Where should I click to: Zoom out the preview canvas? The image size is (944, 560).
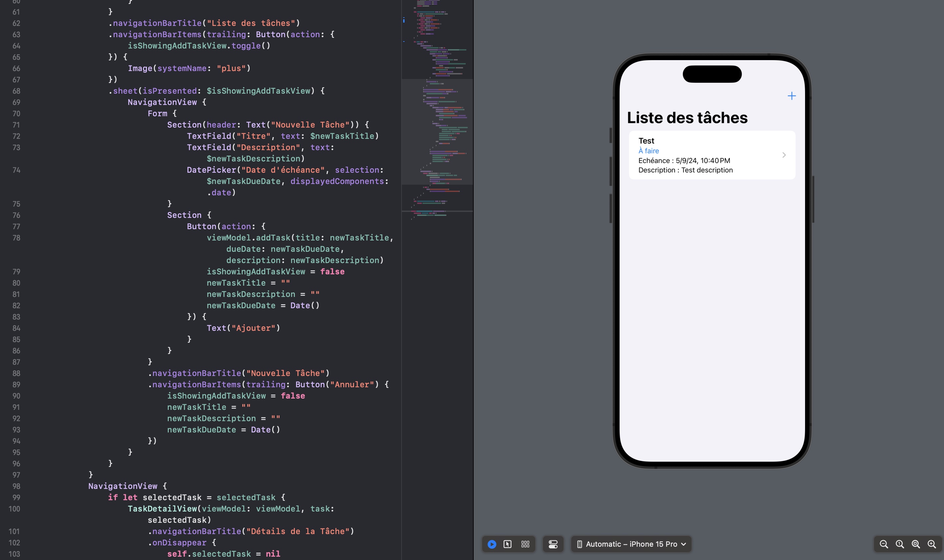885,544
